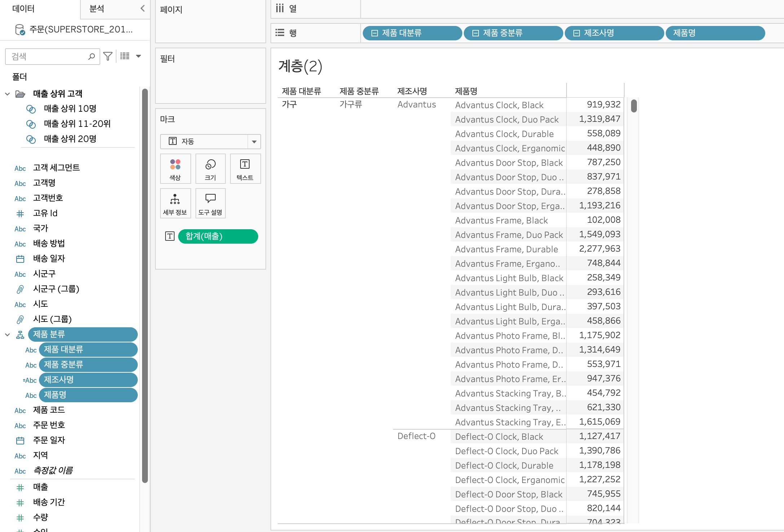Click the calendar icon of 배송 일자

point(20,259)
